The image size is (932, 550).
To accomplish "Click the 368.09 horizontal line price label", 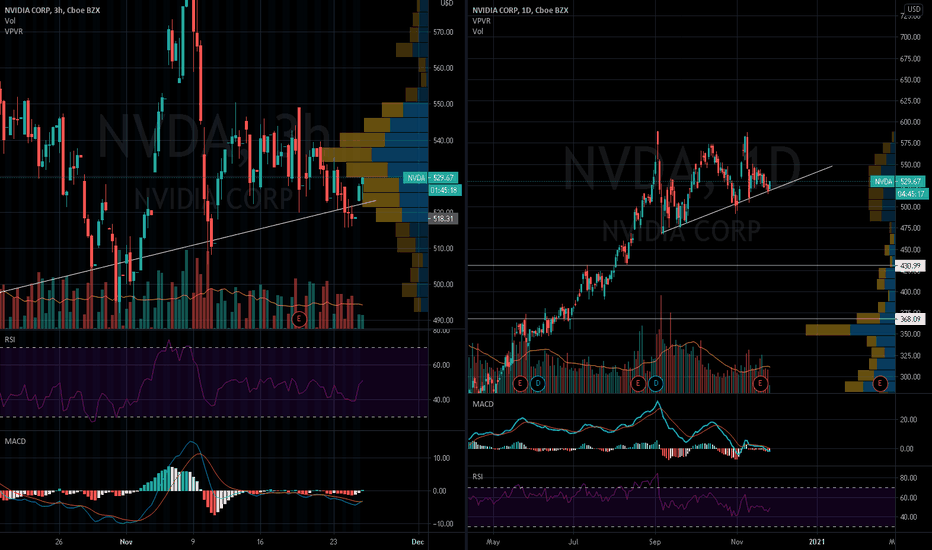I will pyautogui.click(x=909, y=319).
